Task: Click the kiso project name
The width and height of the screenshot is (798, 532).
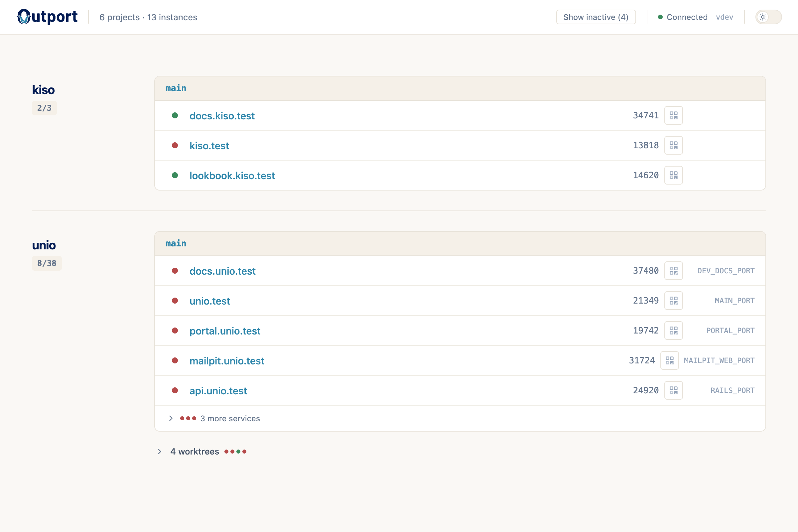Action: (x=44, y=90)
